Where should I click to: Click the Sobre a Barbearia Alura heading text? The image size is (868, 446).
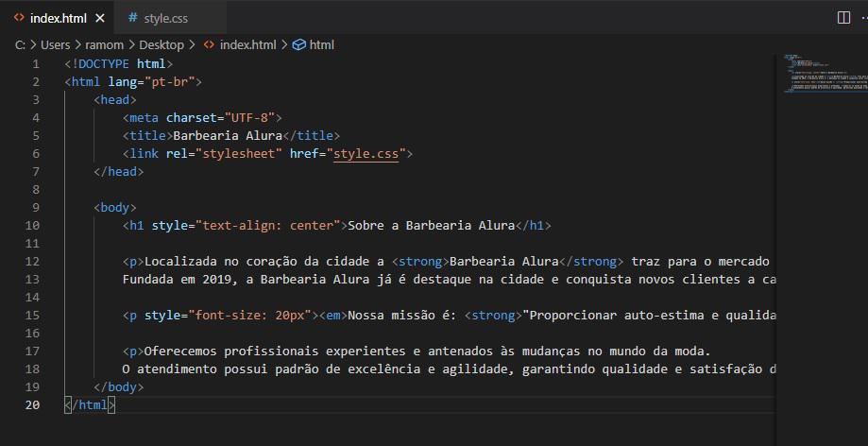coord(432,226)
